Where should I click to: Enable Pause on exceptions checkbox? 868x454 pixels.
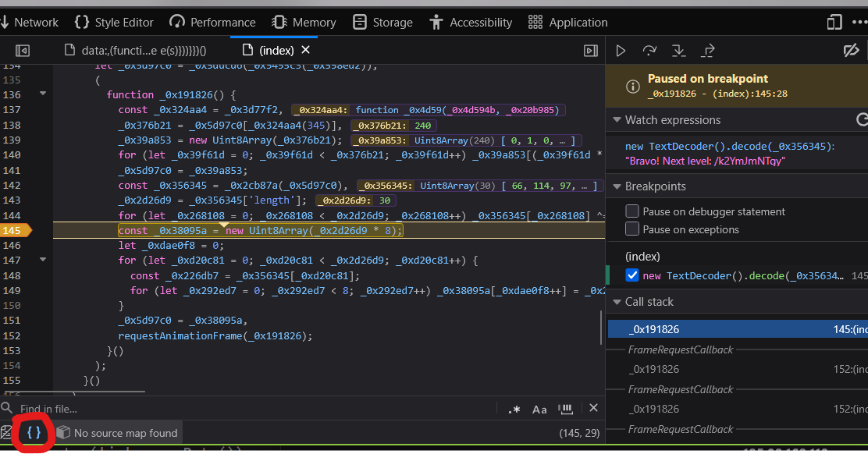[632, 229]
